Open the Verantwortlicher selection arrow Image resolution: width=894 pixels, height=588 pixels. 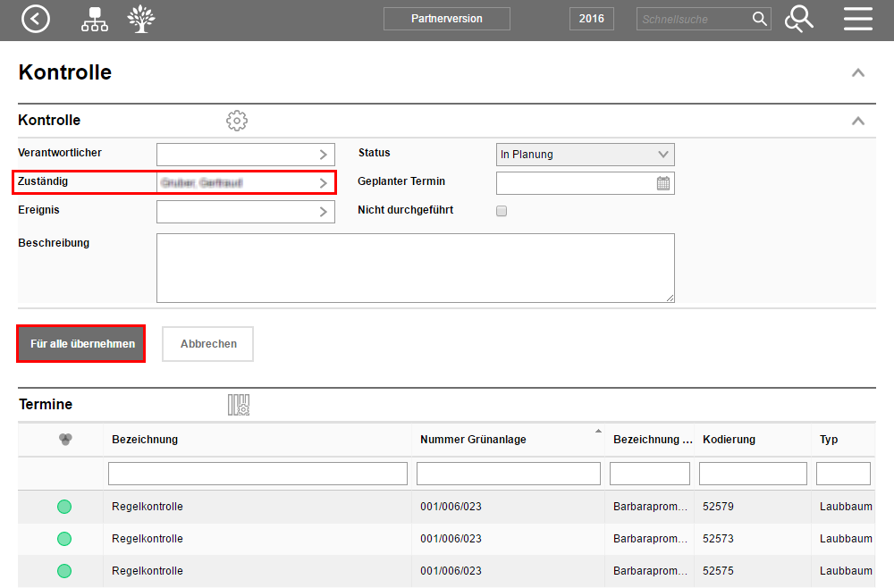click(323, 155)
